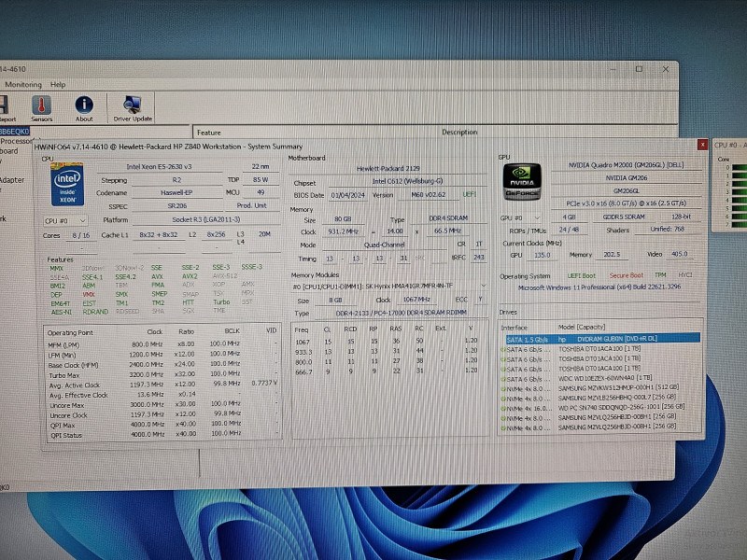Click the 22 nm process value

[x=261, y=167]
